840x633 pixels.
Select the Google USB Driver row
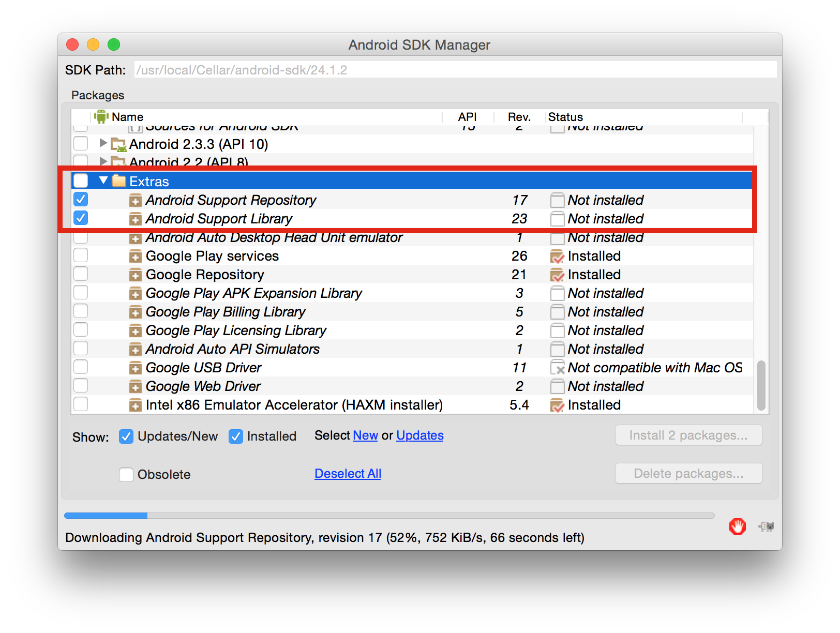pos(412,368)
